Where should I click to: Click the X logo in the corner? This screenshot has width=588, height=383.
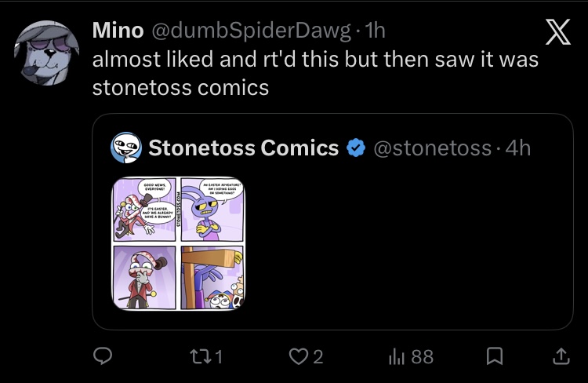(x=557, y=35)
